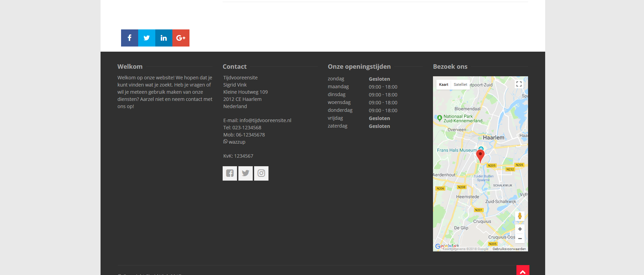Click scroll-to-top red arrow button

[x=523, y=270]
